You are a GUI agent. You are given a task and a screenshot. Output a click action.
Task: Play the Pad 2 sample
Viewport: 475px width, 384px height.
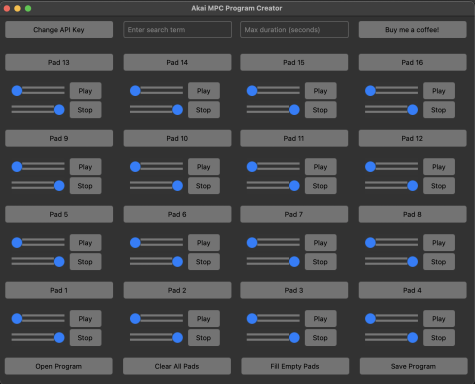pyautogui.click(x=204, y=319)
